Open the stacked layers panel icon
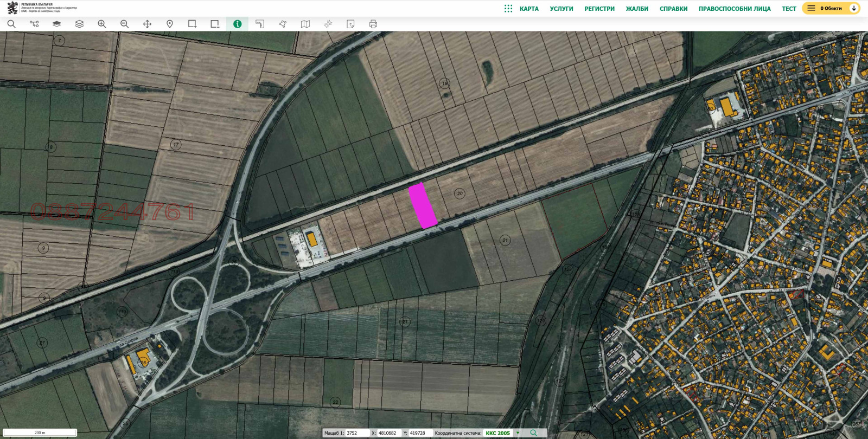This screenshot has width=868, height=439. point(79,24)
